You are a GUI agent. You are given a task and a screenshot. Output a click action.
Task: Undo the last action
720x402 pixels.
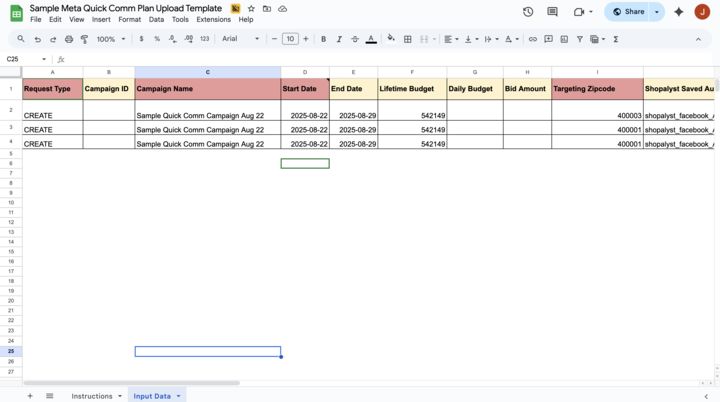click(x=38, y=40)
